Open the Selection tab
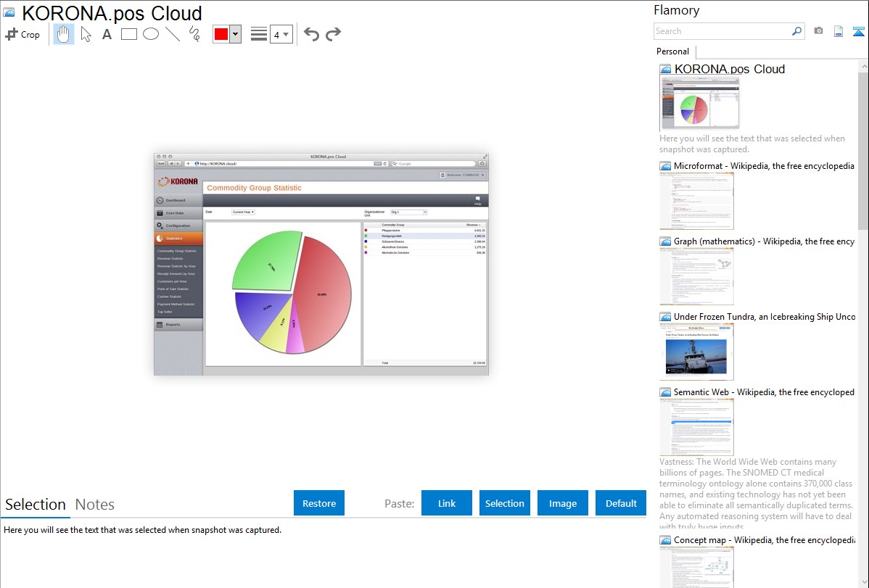869x588 pixels. click(x=36, y=505)
